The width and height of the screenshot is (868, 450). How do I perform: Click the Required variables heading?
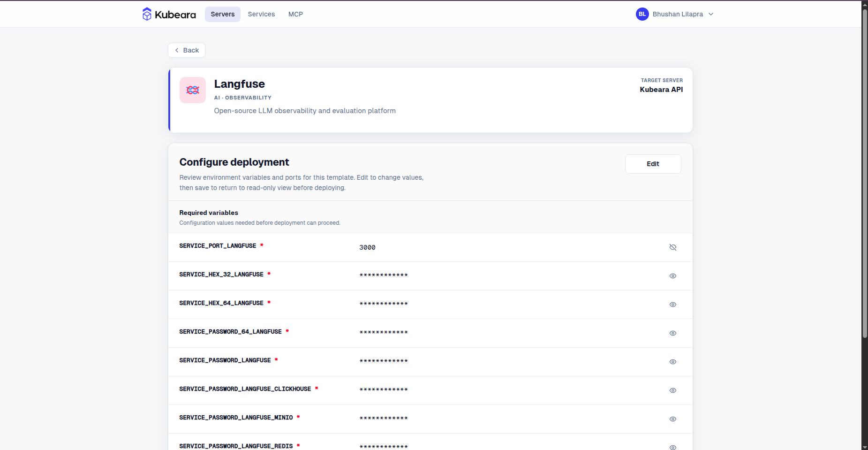click(x=209, y=213)
